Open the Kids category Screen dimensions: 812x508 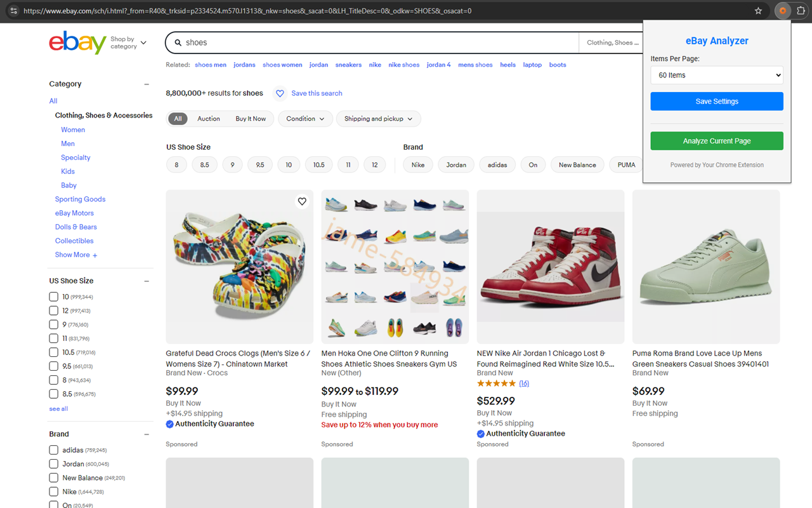[x=68, y=171]
